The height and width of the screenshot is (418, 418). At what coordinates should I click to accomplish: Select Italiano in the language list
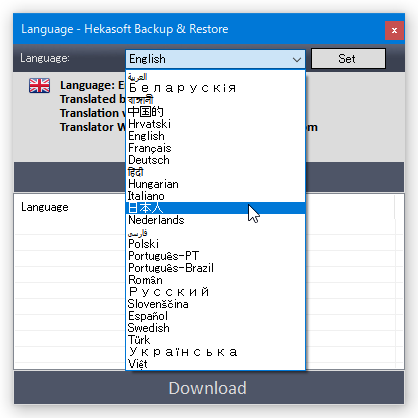coord(215,196)
